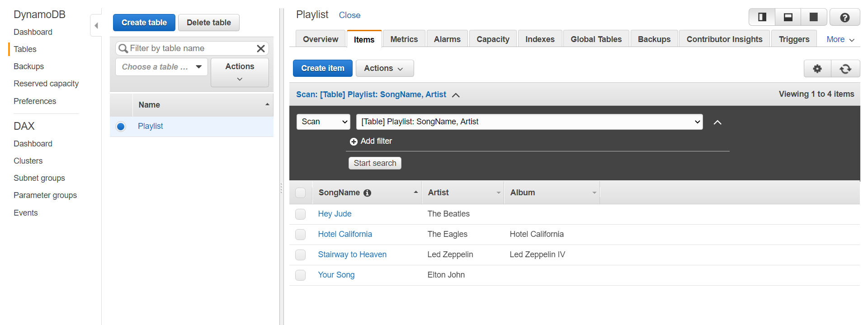Switch to the Metrics tab
The height and width of the screenshot is (325, 868).
(404, 39)
